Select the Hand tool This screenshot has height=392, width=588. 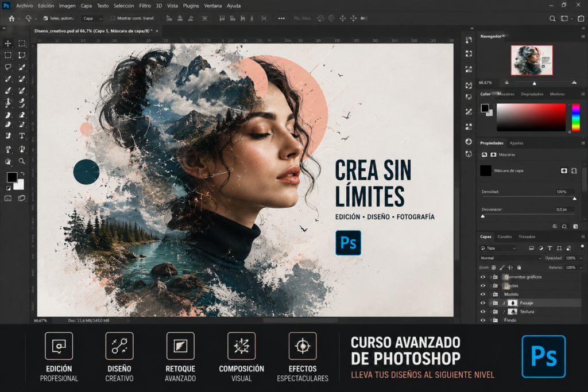8,161
